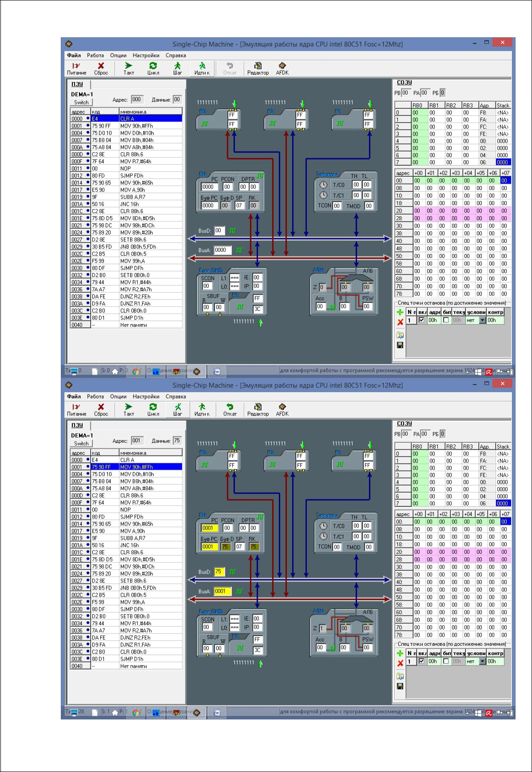Click Шаг step icon in lower window

pos(178,407)
